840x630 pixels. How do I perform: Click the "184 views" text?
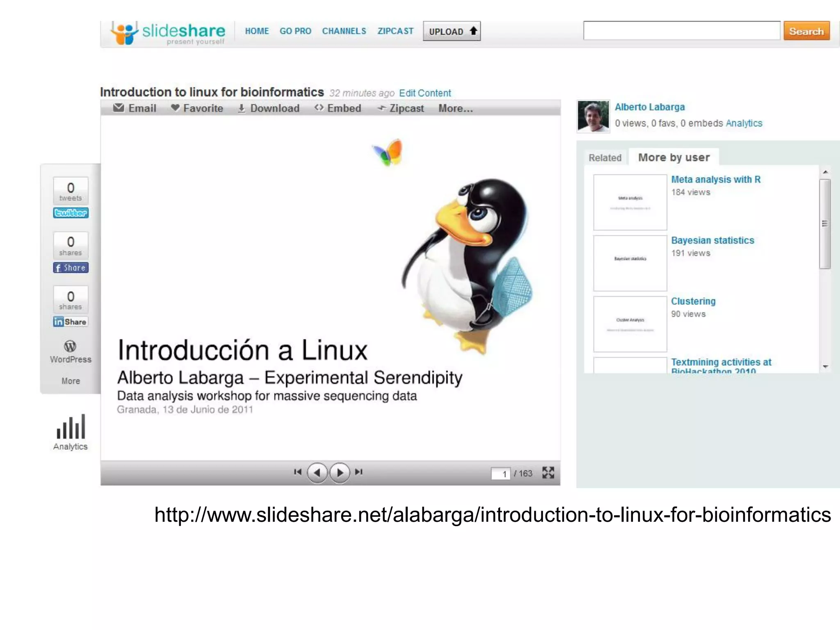[x=691, y=192]
